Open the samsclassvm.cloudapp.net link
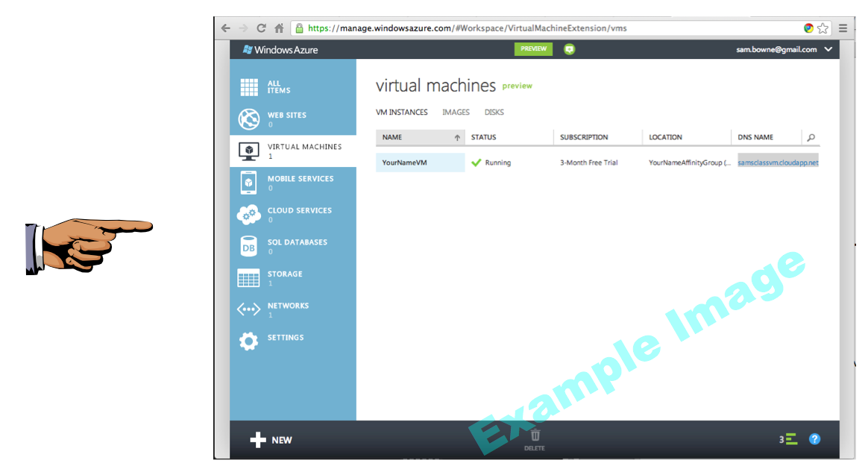The image size is (868, 469). [x=778, y=163]
